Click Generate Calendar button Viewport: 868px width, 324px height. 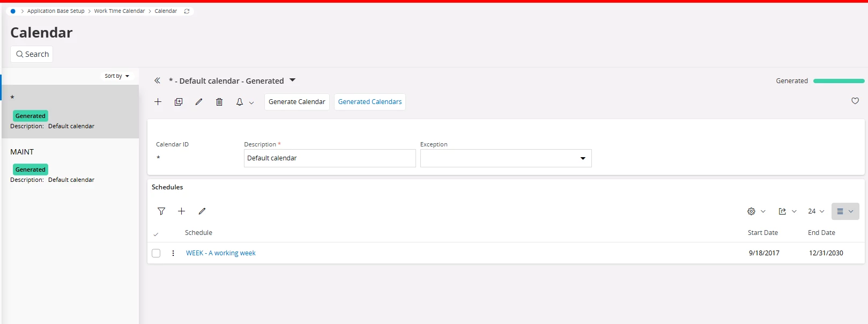coord(297,102)
